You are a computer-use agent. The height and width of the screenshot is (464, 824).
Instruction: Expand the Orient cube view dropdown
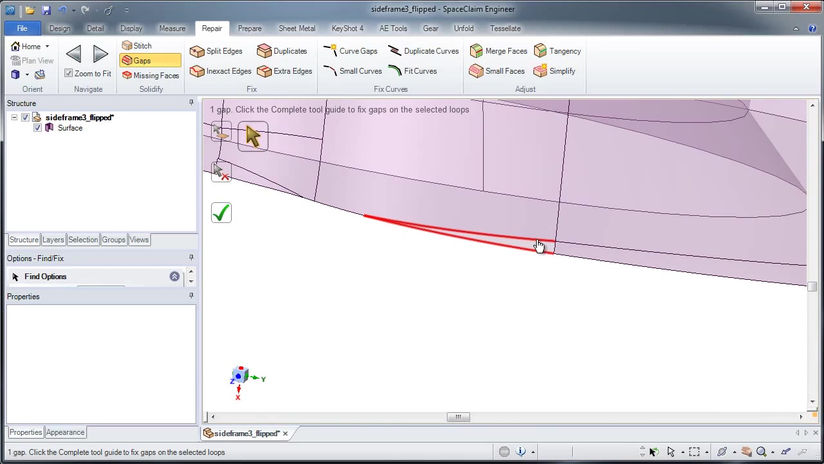[x=27, y=75]
